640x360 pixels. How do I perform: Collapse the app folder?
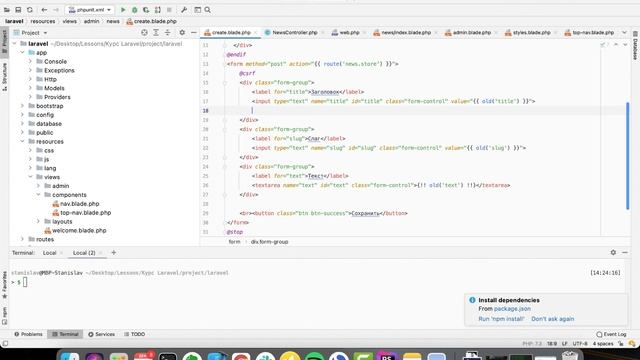click(23, 53)
